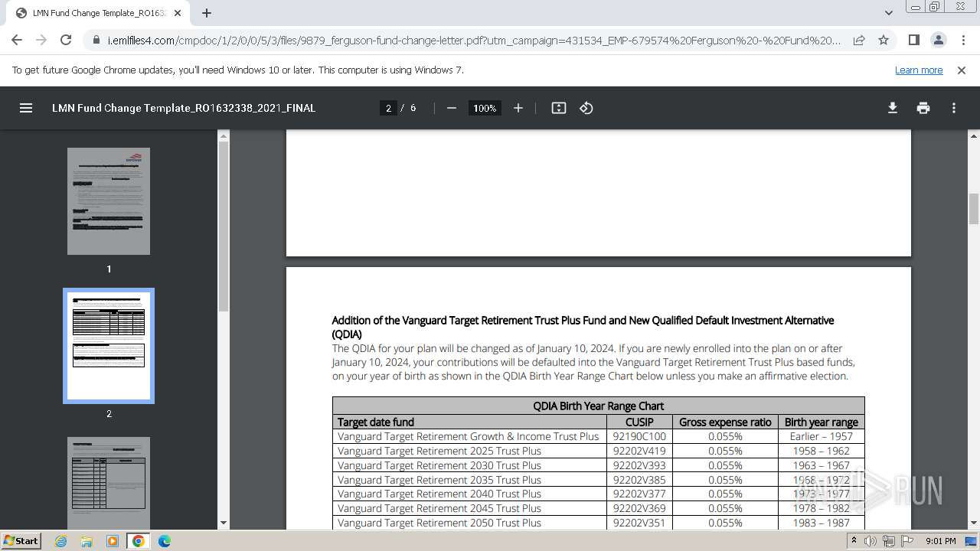980x551 pixels.
Task: Click Vanguard Target Retirement 2035 Trust Plus
Action: [439, 480]
